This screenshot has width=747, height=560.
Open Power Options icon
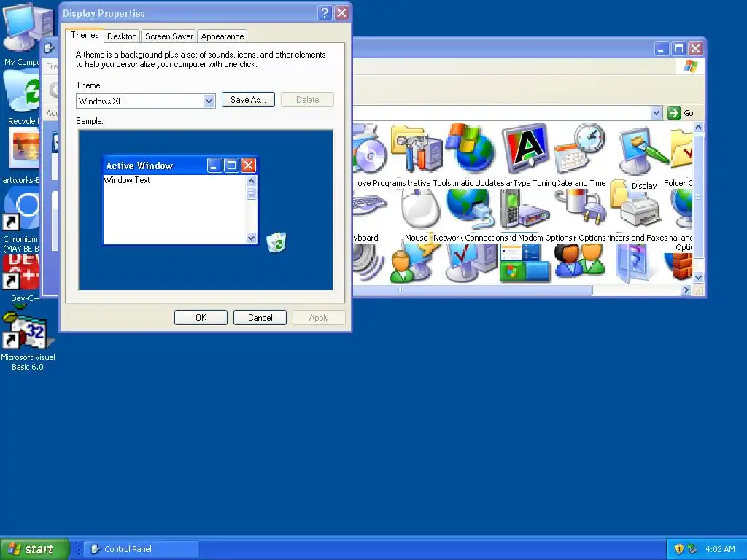[x=580, y=209]
